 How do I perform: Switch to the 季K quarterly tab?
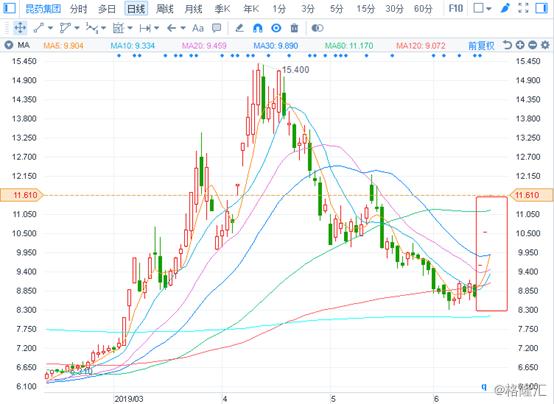[x=222, y=8]
